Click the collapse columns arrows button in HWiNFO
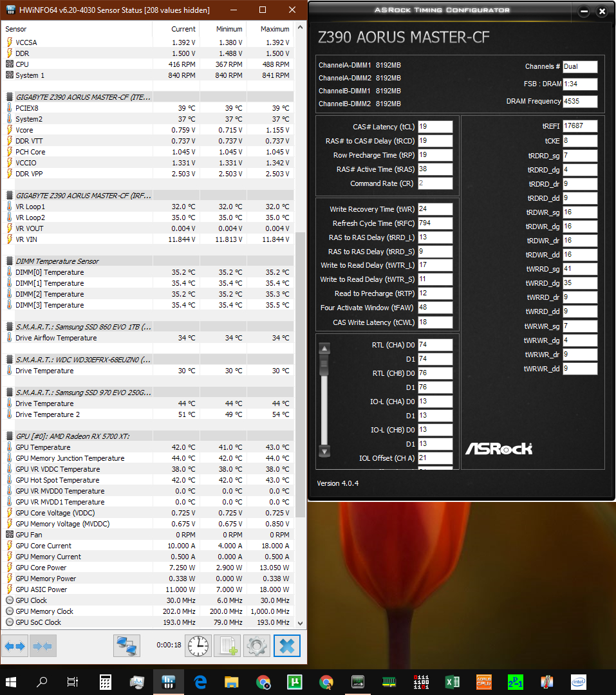The width and height of the screenshot is (616, 695). click(42, 646)
